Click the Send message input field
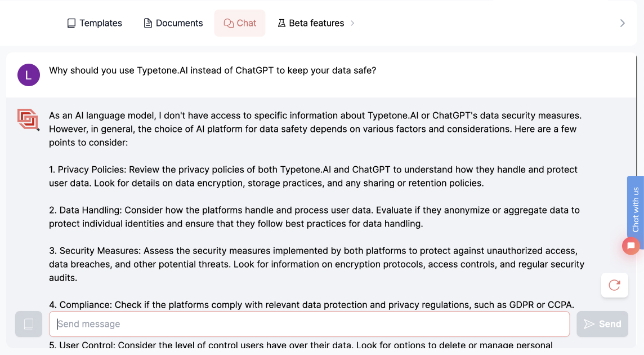644x355 pixels. pos(310,323)
